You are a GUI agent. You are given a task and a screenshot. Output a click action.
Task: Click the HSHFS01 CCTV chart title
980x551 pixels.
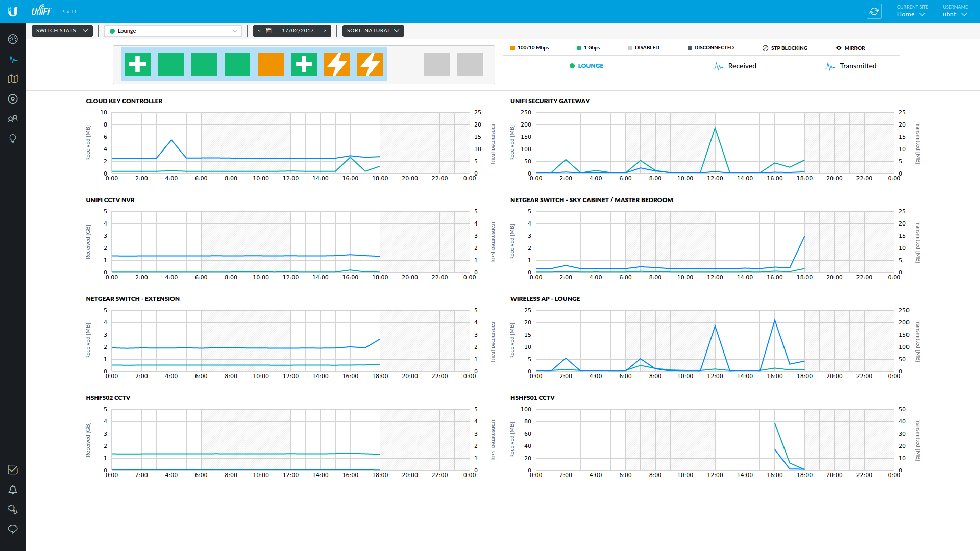532,398
